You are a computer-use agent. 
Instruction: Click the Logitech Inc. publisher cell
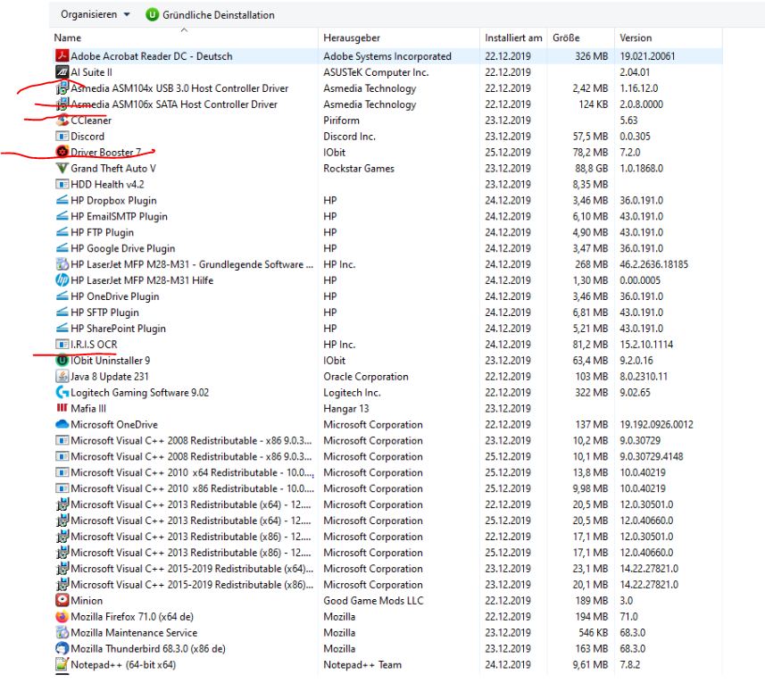pyautogui.click(x=352, y=393)
